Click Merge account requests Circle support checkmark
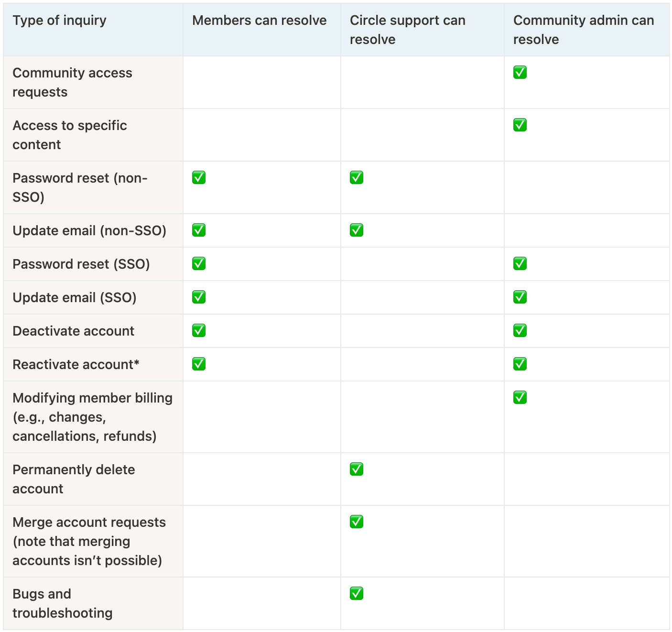The image size is (672, 632). [357, 522]
